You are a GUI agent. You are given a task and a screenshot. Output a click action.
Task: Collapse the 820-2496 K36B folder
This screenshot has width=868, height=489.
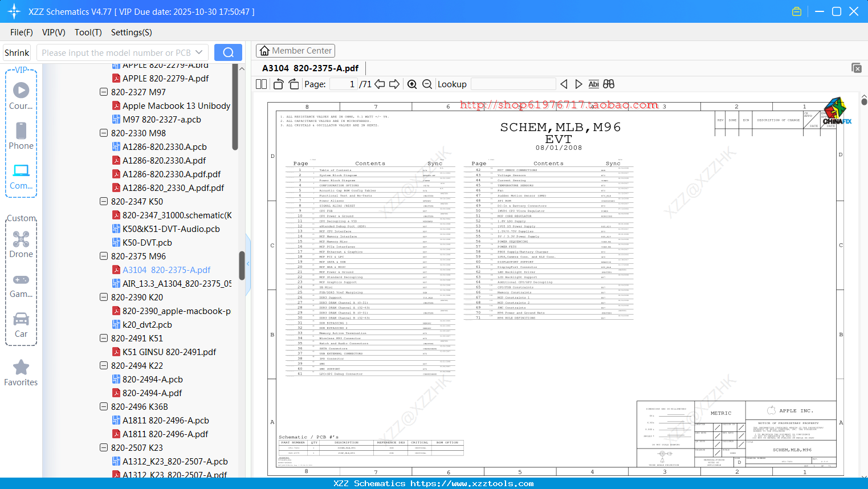tap(104, 406)
